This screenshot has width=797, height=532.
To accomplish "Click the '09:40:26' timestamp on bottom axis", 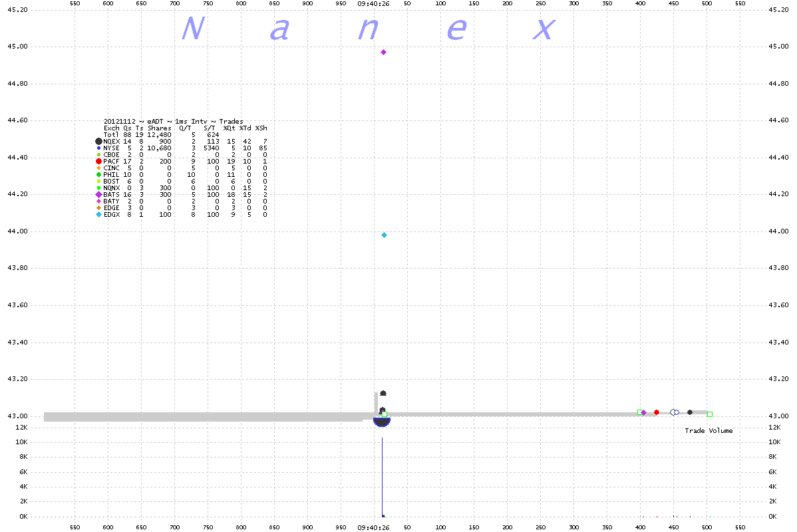I will coord(374,527).
